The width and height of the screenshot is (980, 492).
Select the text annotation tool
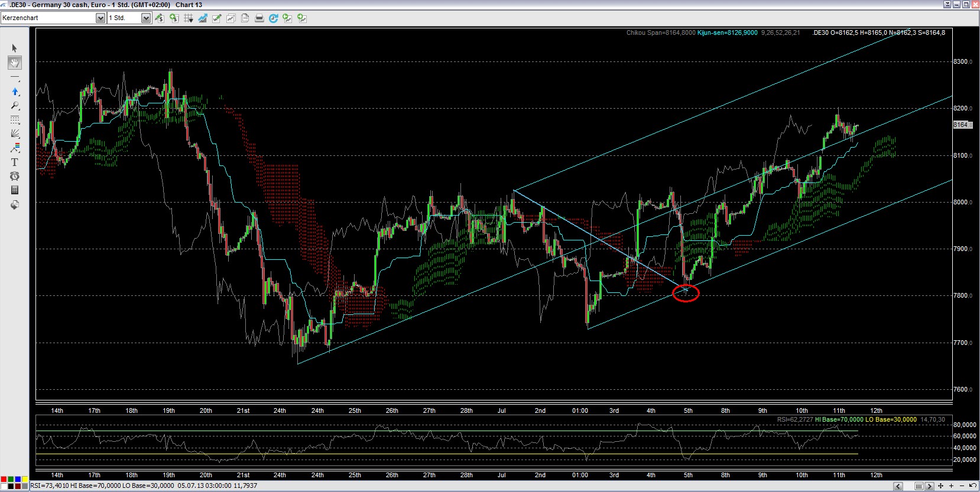(x=15, y=162)
